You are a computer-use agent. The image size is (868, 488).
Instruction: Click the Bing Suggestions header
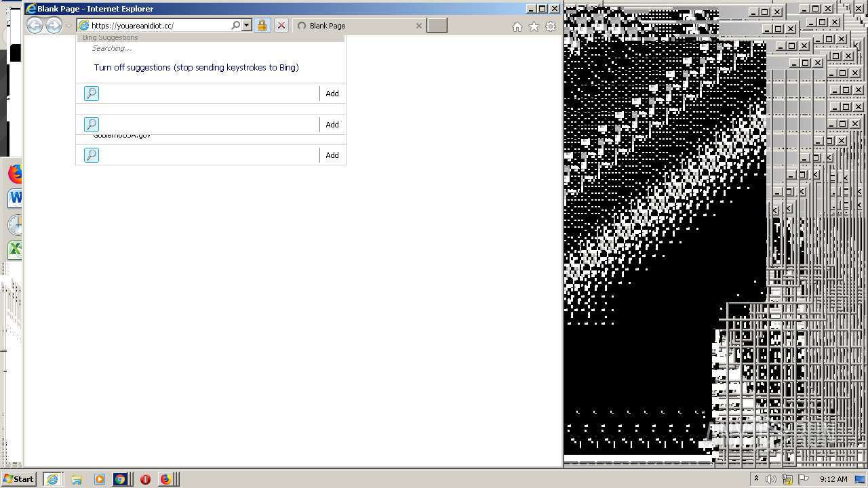110,38
